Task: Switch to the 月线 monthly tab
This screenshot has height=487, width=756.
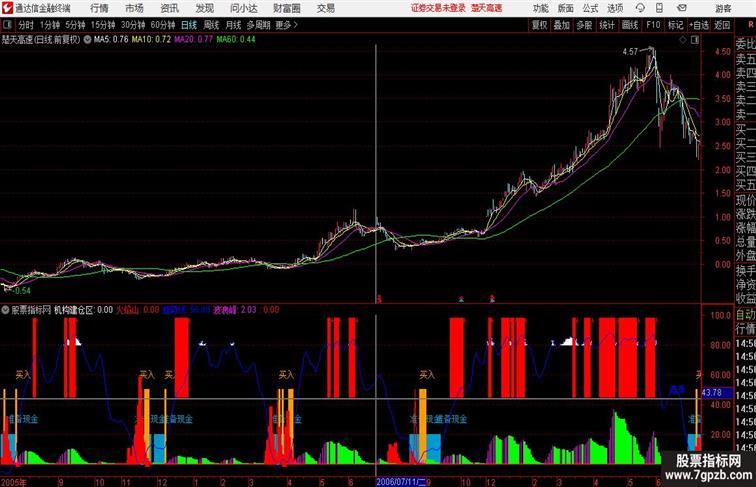Action: click(x=233, y=25)
